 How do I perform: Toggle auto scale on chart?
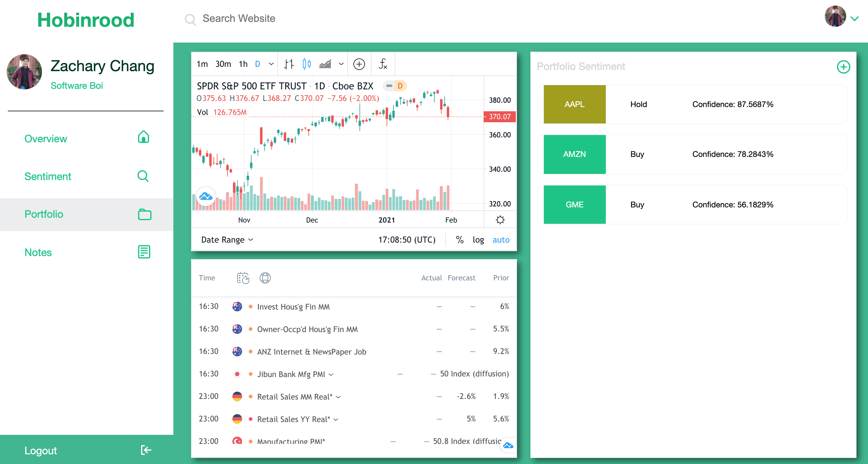[501, 240]
